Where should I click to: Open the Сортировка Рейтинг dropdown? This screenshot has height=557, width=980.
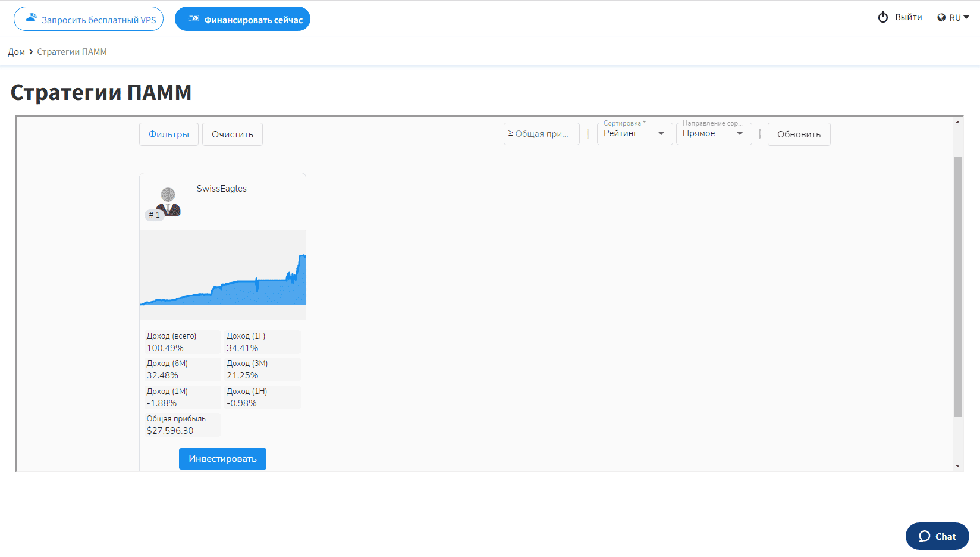[635, 134]
